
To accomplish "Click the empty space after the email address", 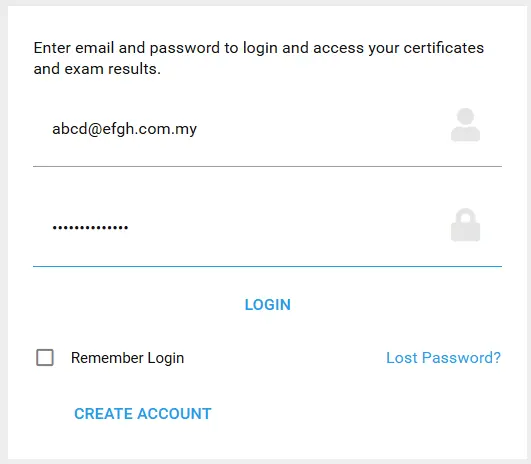I will click(x=322, y=129).
